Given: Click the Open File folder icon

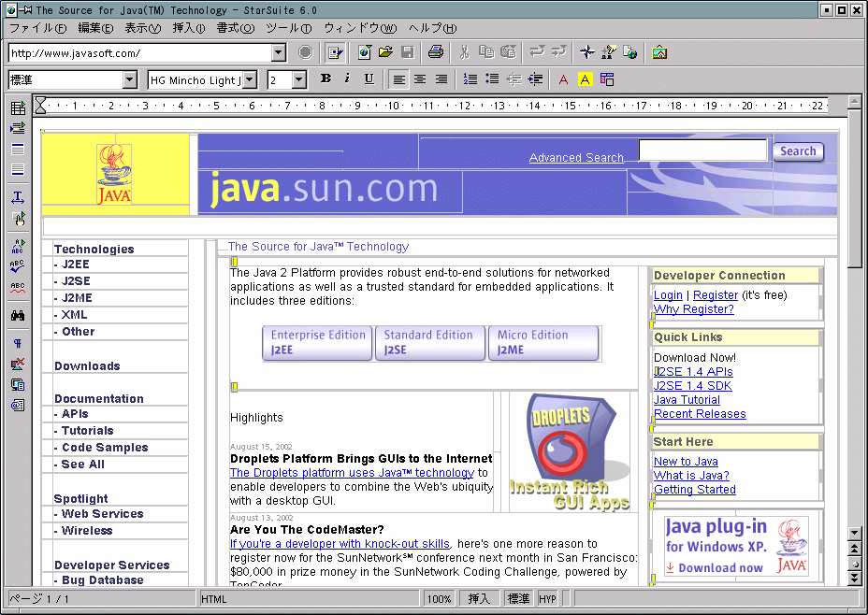Looking at the screenshot, I should (386, 52).
